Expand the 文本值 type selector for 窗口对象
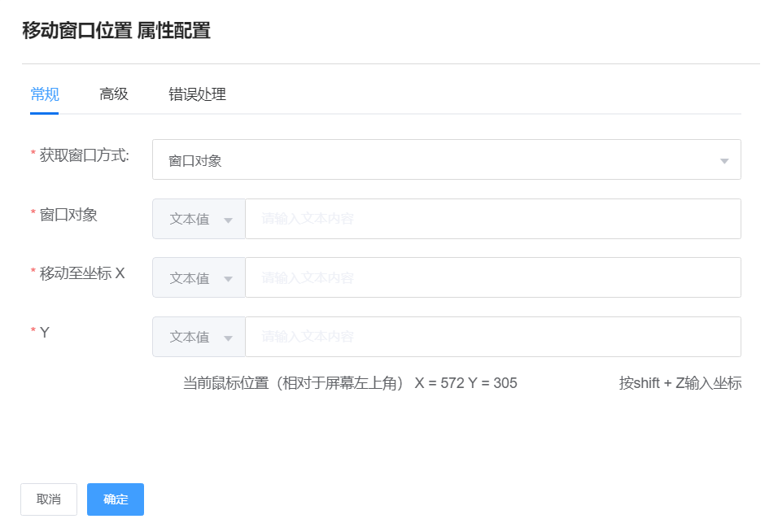 click(199, 220)
